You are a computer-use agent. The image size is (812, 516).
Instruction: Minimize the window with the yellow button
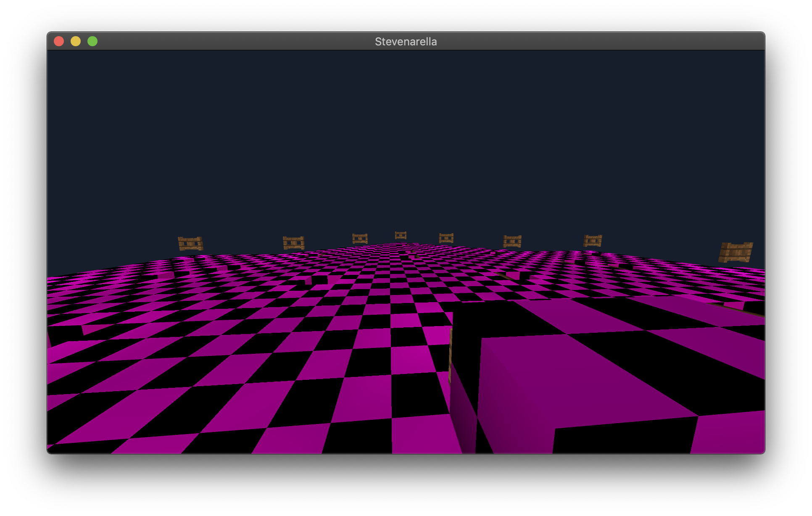[76, 41]
